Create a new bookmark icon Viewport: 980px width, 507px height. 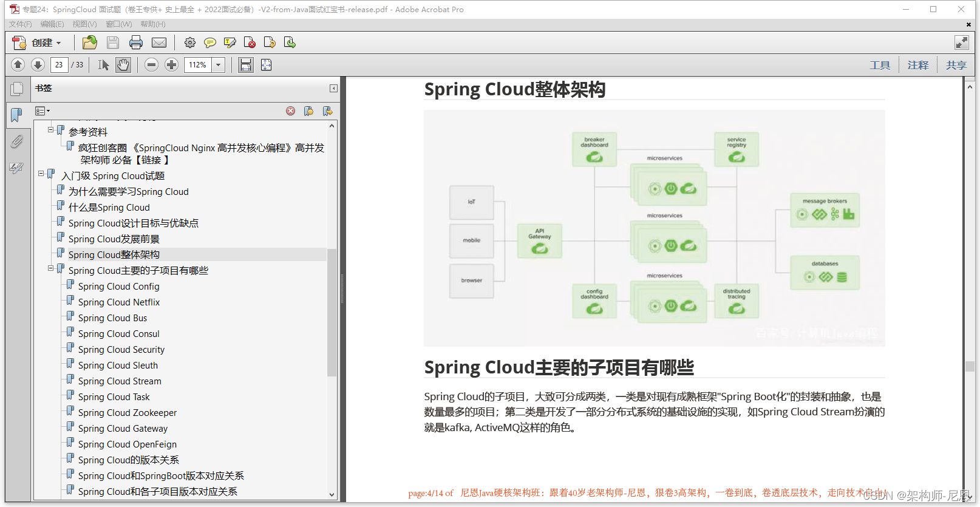(309, 111)
